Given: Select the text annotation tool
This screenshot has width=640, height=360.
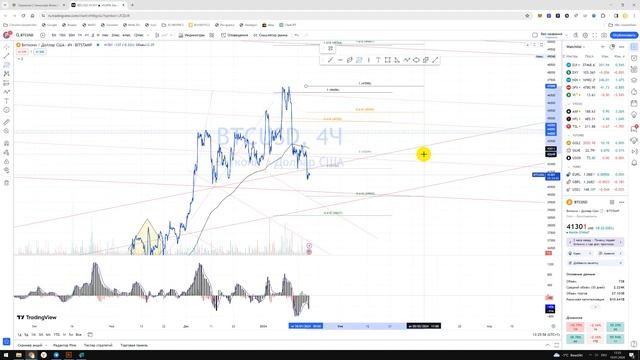Looking at the screenshot, I should (6, 101).
